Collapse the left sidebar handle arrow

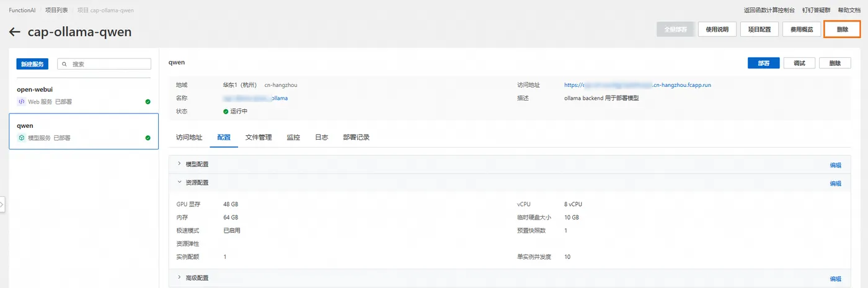[x=2, y=204]
